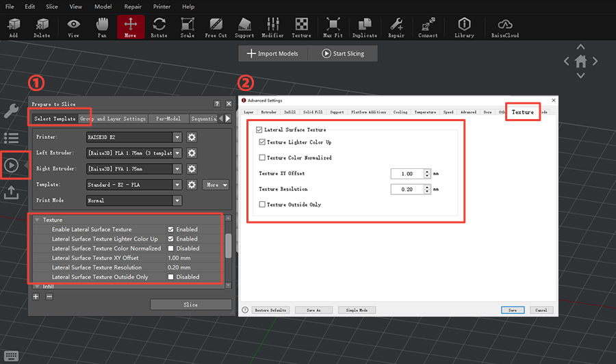616x364 pixels.
Task: Click the Duplicate icon
Action: [x=365, y=27]
